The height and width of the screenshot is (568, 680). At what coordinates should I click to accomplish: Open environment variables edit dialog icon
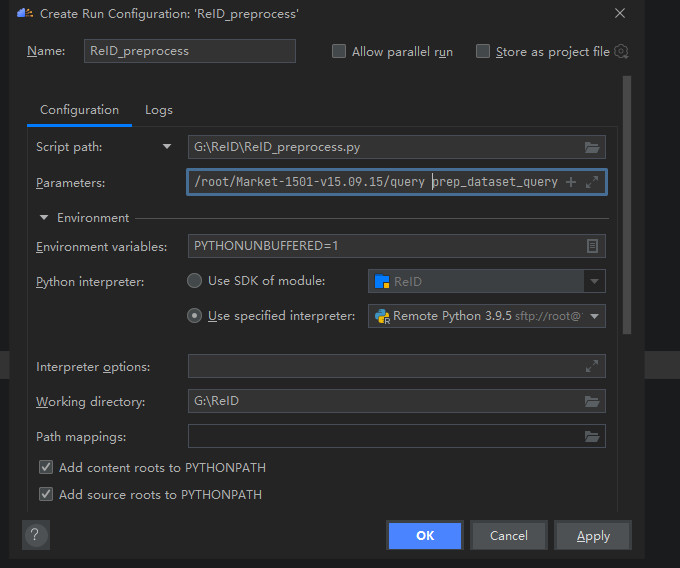(593, 246)
